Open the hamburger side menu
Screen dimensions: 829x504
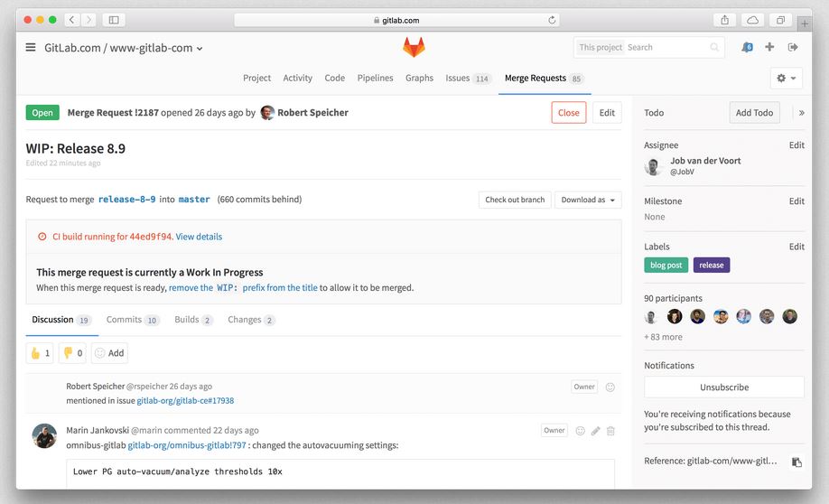31,48
